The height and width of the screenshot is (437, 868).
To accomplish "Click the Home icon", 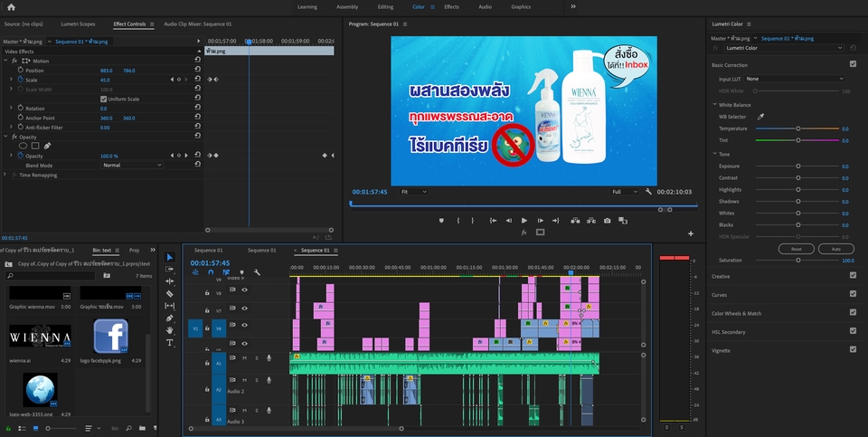I will 11,7.
